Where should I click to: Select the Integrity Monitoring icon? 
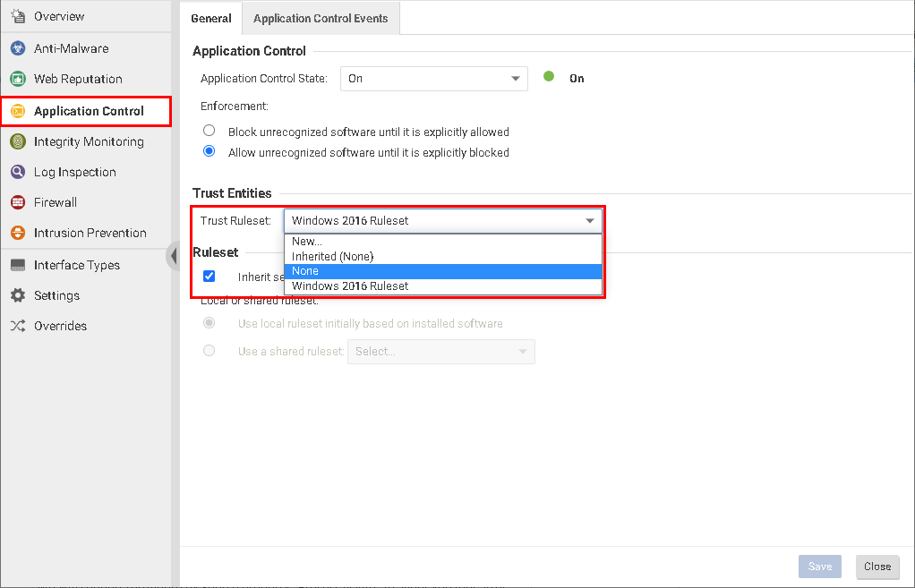pos(17,141)
